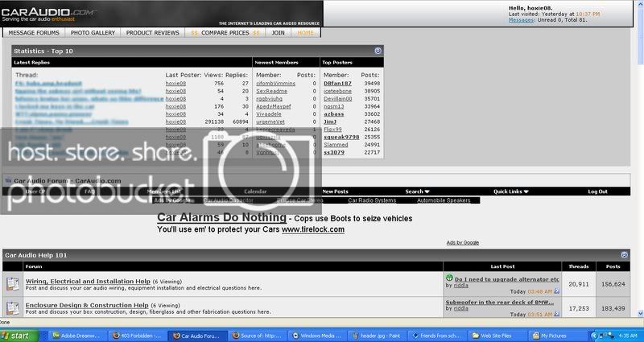Open last post 'Subwoofer in the rear deck of BMW'

tap(500, 303)
